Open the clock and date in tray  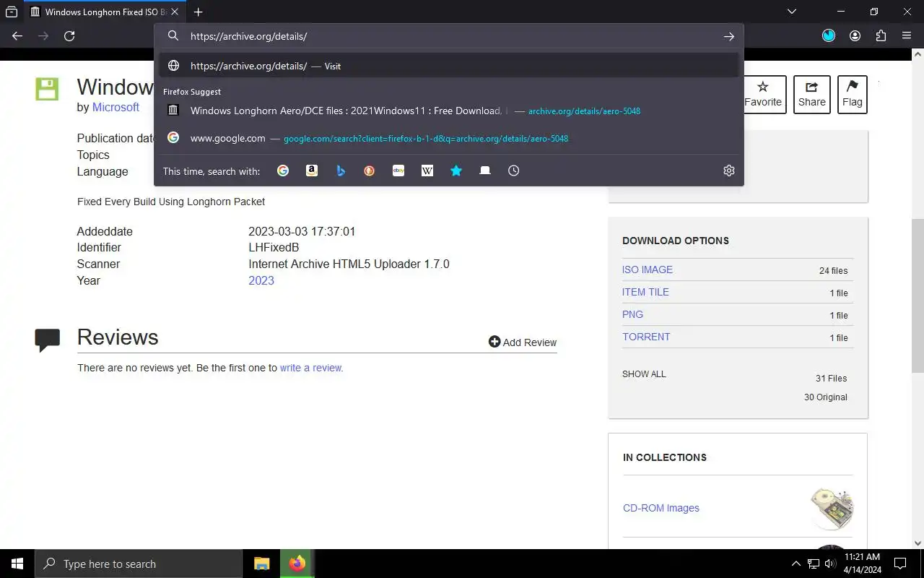862,564
